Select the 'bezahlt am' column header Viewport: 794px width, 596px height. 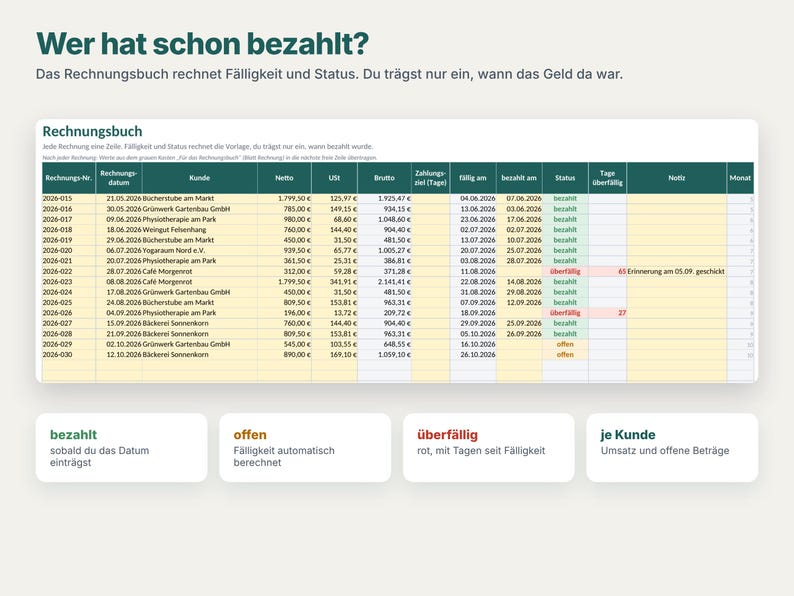pos(519,178)
